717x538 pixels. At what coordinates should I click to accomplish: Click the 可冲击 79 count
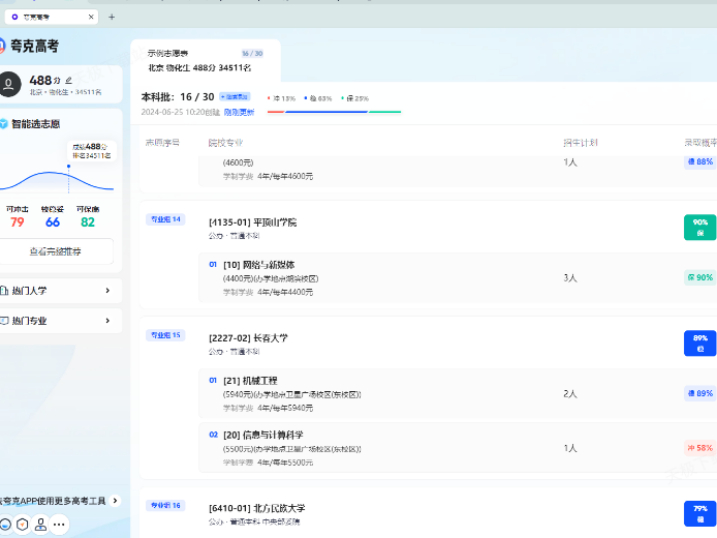coord(17,217)
